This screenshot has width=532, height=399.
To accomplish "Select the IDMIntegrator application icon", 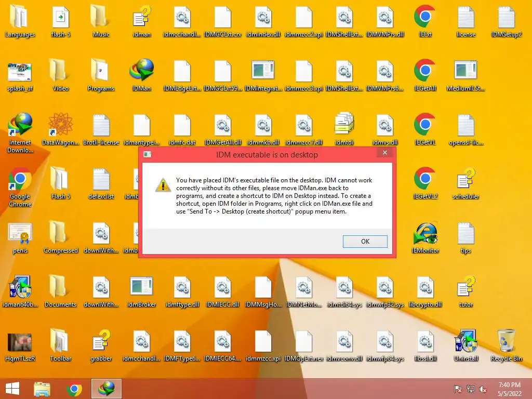I will (x=263, y=70).
